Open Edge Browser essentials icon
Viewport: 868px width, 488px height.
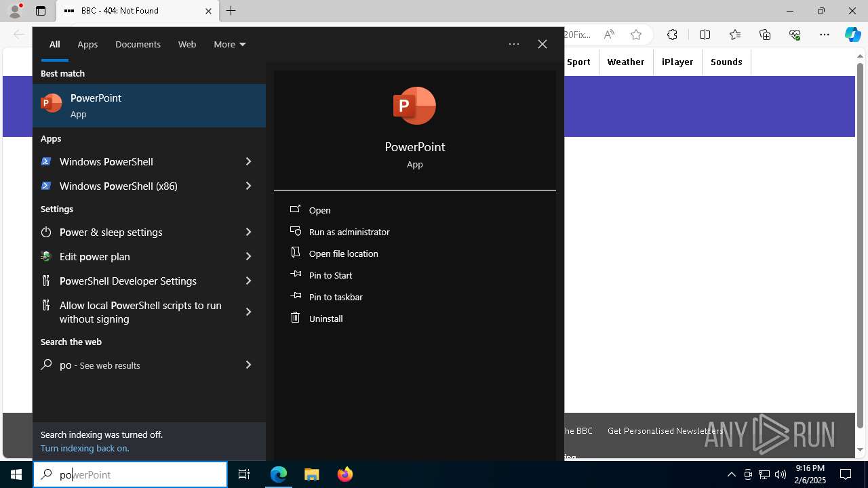pos(795,35)
